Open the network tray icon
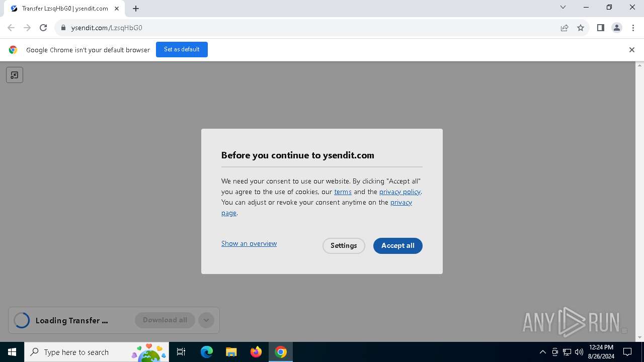 567,352
